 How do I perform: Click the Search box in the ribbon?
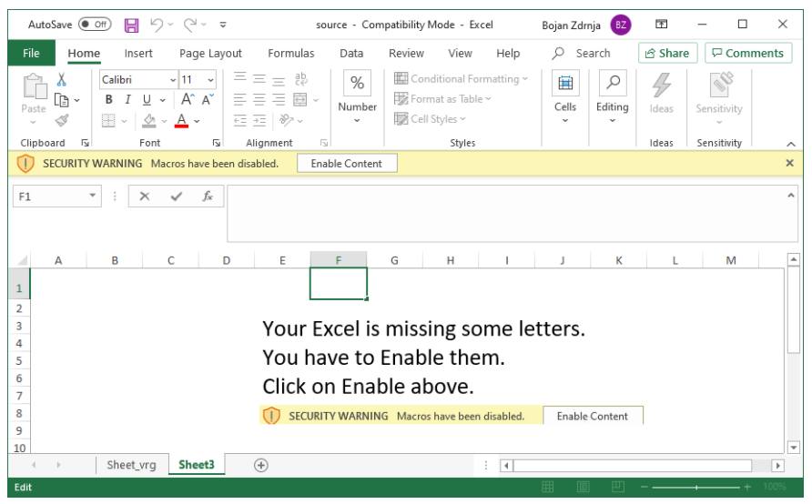[x=583, y=54]
